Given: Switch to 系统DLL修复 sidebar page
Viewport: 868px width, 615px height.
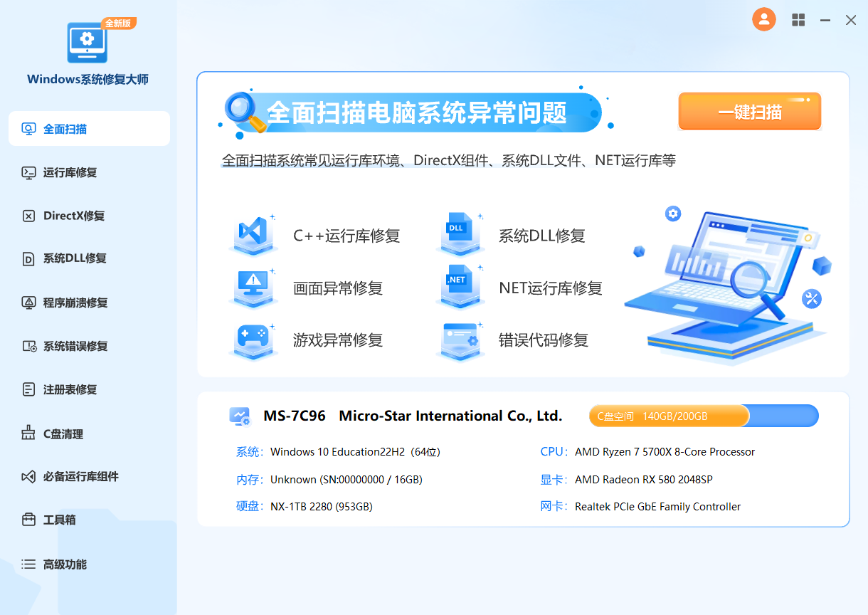Looking at the screenshot, I should tap(75, 258).
